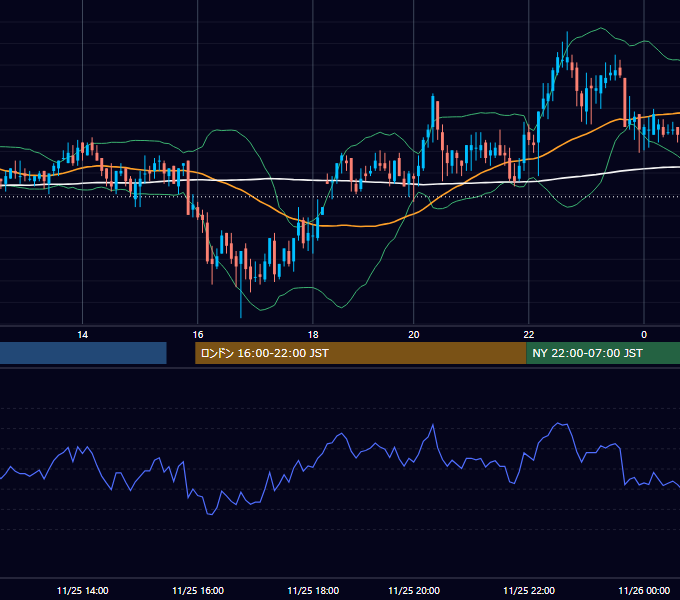Click the 0 hour label on price chart
Image resolution: width=680 pixels, height=600 pixels.
644,335
